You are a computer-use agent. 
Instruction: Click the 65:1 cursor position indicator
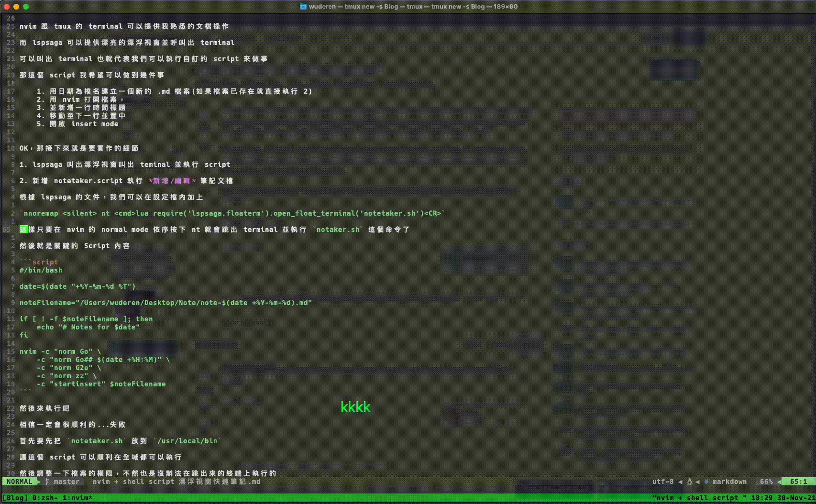pyautogui.click(x=798, y=482)
